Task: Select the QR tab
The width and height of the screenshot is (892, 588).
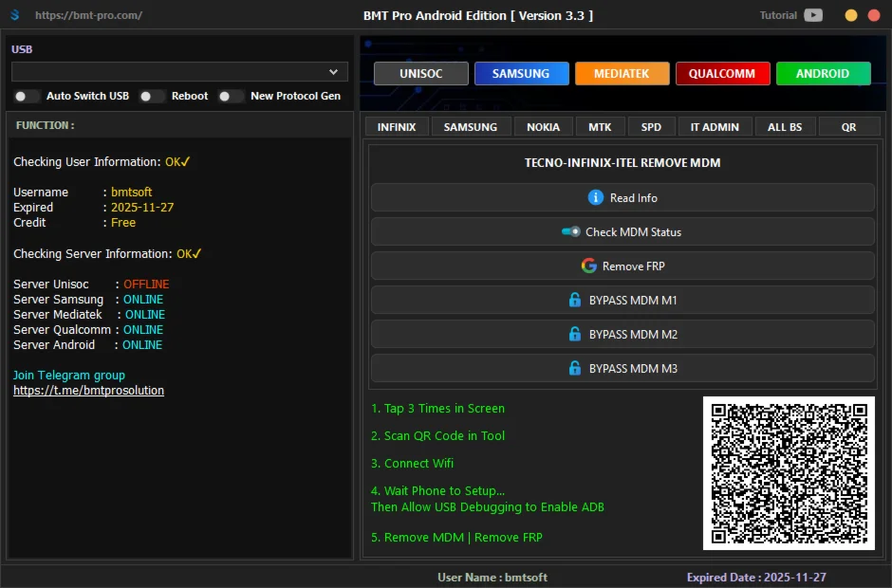Action: point(848,127)
